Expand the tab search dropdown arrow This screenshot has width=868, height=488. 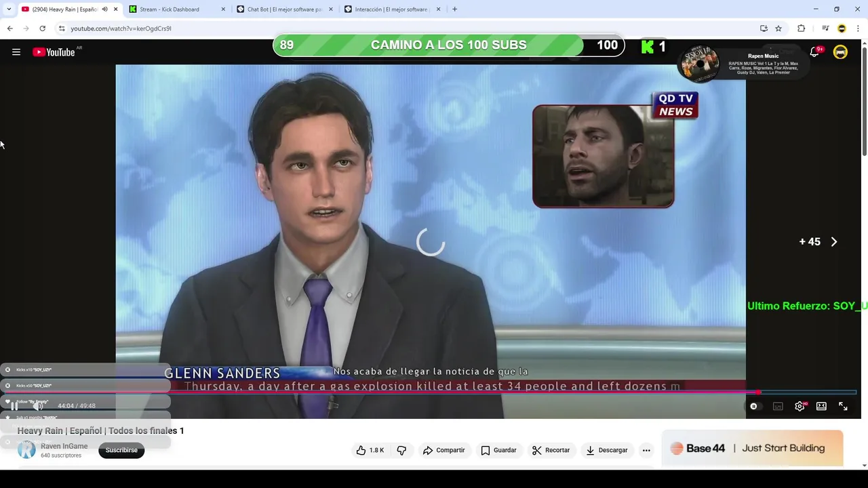point(8,9)
